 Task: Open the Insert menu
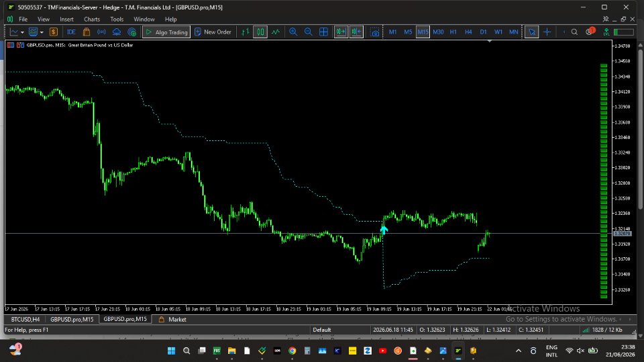[66, 19]
